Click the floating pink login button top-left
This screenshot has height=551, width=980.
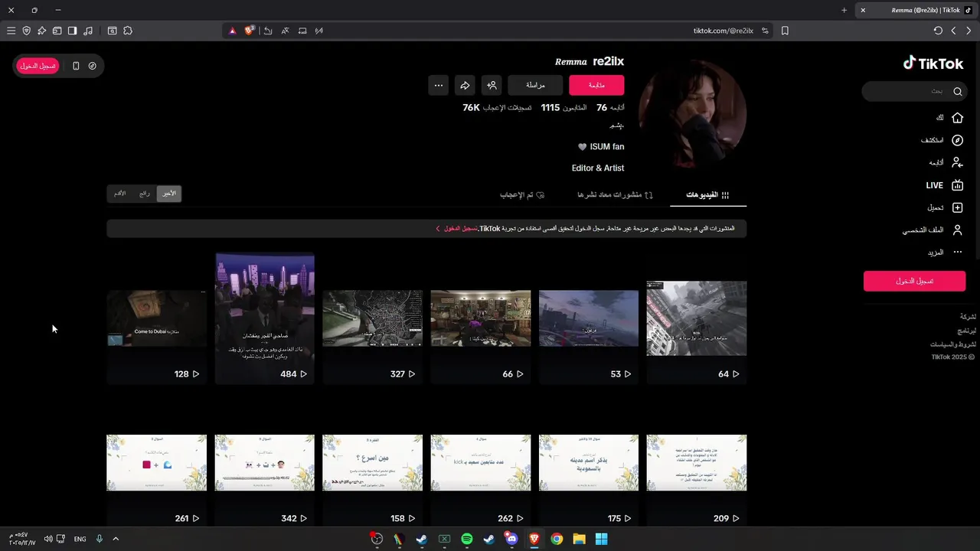click(x=38, y=66)
